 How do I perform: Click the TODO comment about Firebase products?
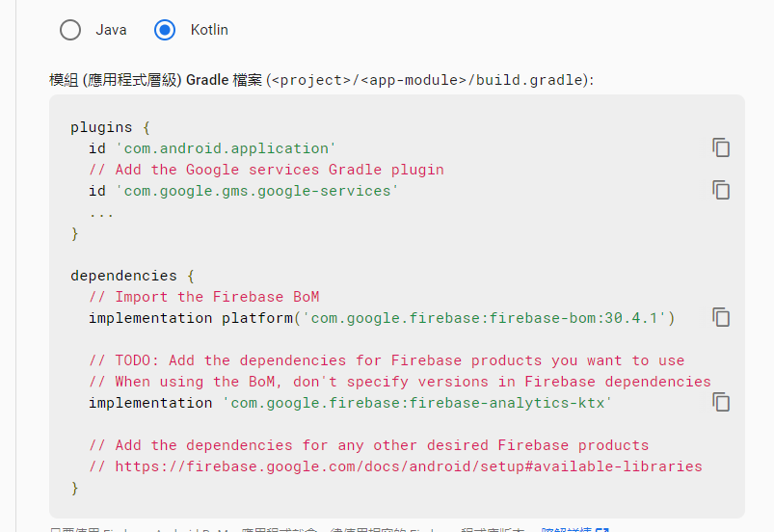click(x=387, y=360)
